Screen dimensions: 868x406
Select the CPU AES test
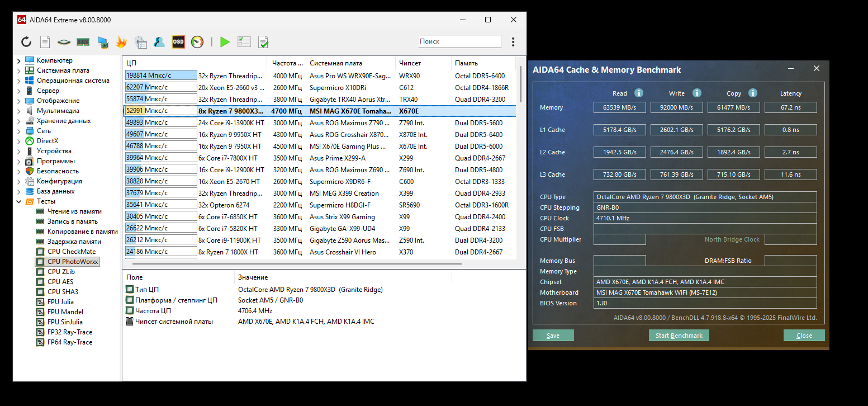60,282
